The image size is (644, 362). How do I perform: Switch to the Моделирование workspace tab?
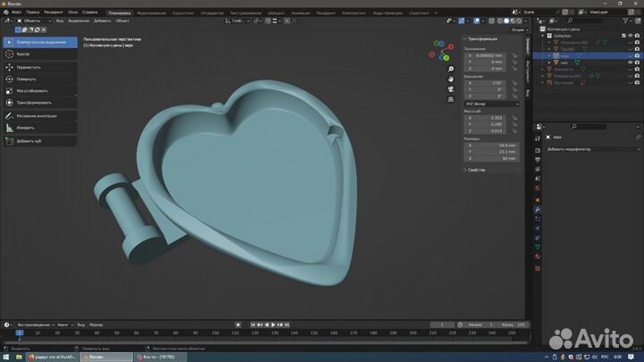coord(151,13)
